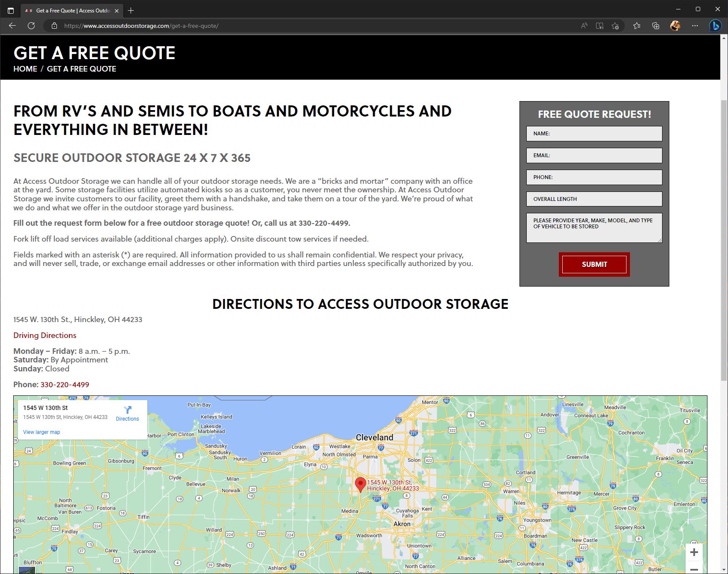
Task: Refresh the current page
Action: coord(31,26)
